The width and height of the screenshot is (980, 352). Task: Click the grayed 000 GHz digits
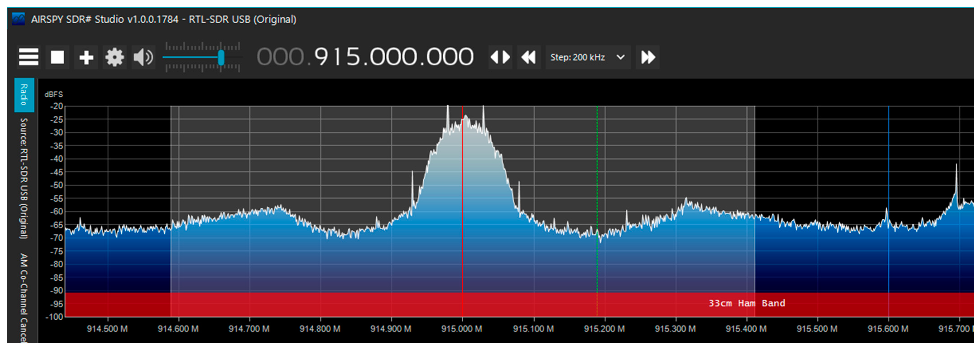[x=280, y=57]
